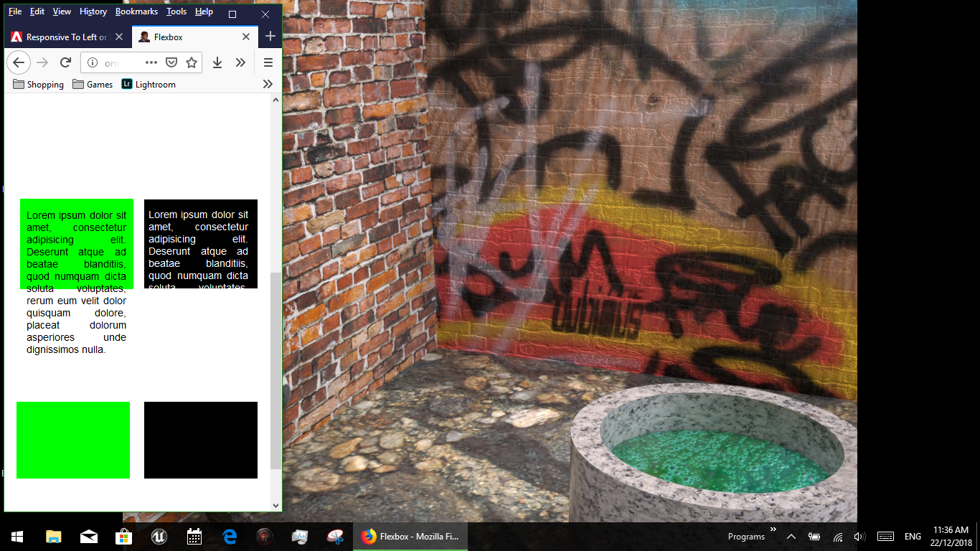Open the Lightroom bookmark
The width and height of the screenshot is (980, 551).
pos(149,84)
